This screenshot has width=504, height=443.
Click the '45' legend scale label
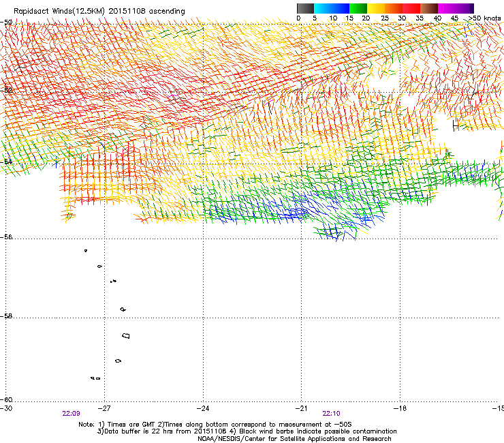click(x=454, y=18)
